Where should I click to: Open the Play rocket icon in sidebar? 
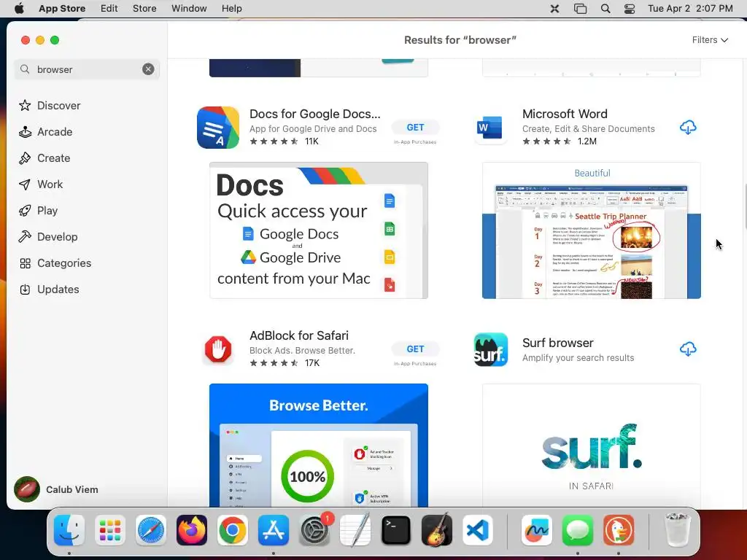coord(25,211)
